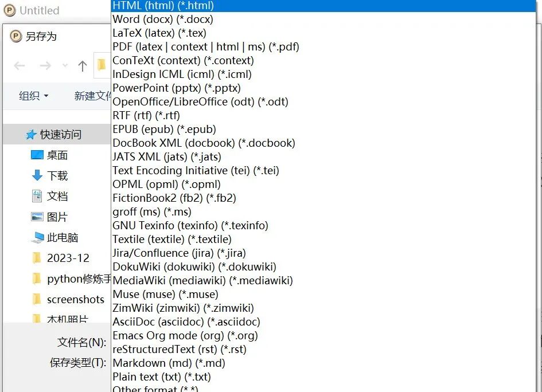The image size is (542, 392).
Task: Click 新建文件夹 button
Action: tap(93, 96)
